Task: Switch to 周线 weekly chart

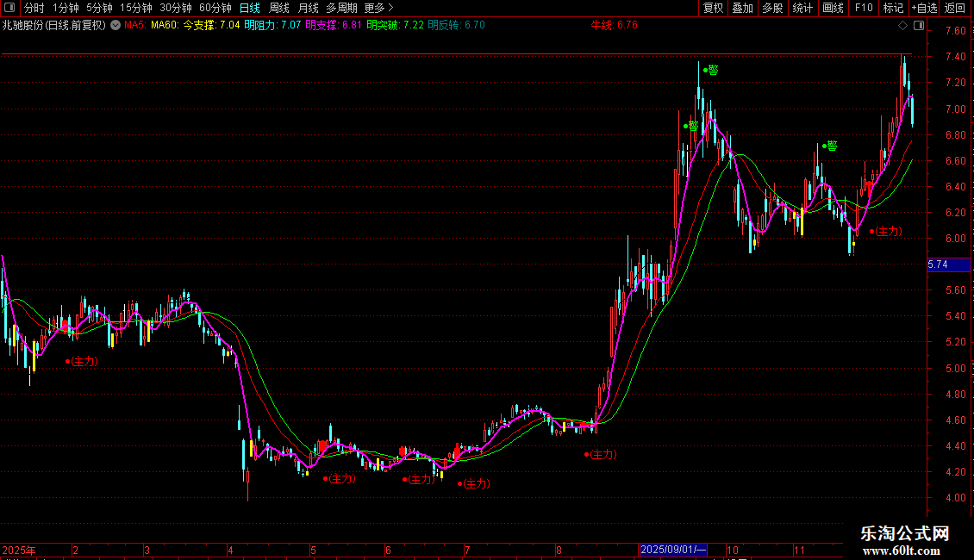Action: [279, 8]
